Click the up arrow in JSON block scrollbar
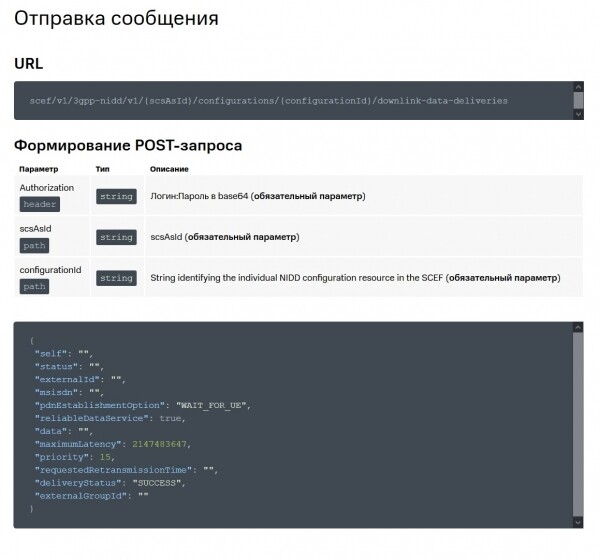Image resolution: width=600 pixels, height=560 pixels. pyautogui.click(x=578, y=328)
